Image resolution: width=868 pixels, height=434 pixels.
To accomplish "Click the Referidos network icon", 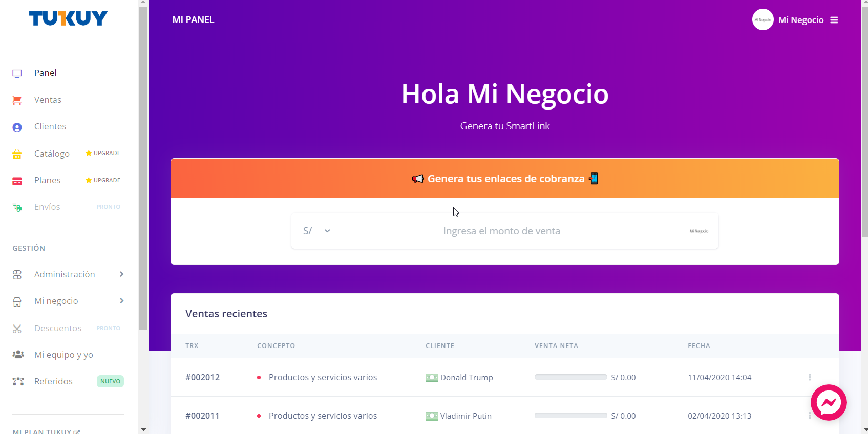I will [x=18, y=381].
